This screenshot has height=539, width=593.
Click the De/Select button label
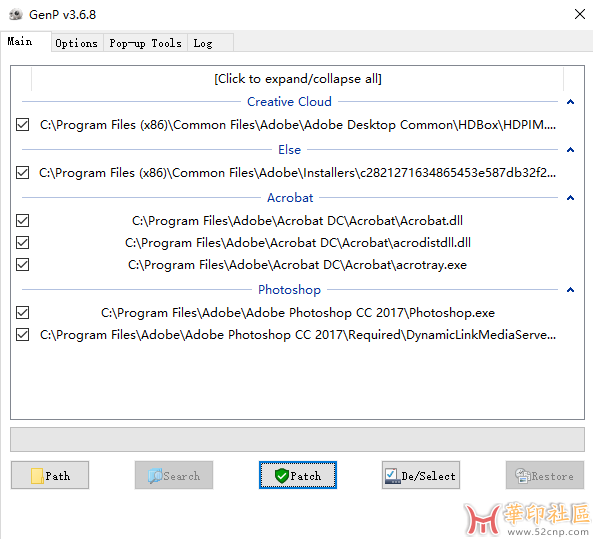coord(428,476)
